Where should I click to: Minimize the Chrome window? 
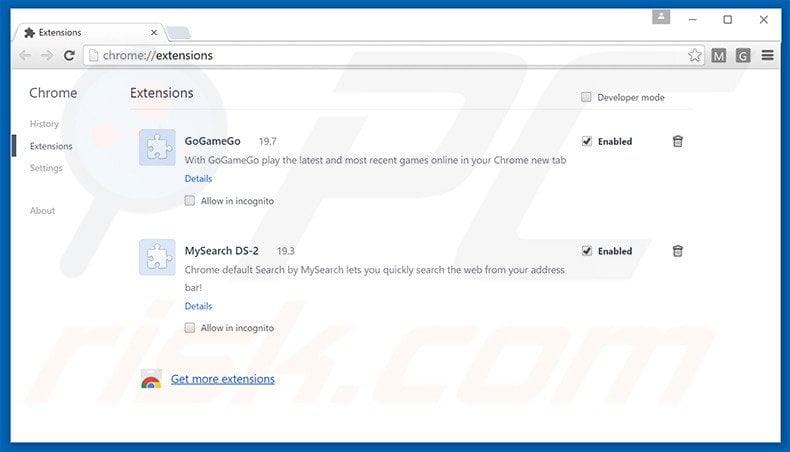693,19
